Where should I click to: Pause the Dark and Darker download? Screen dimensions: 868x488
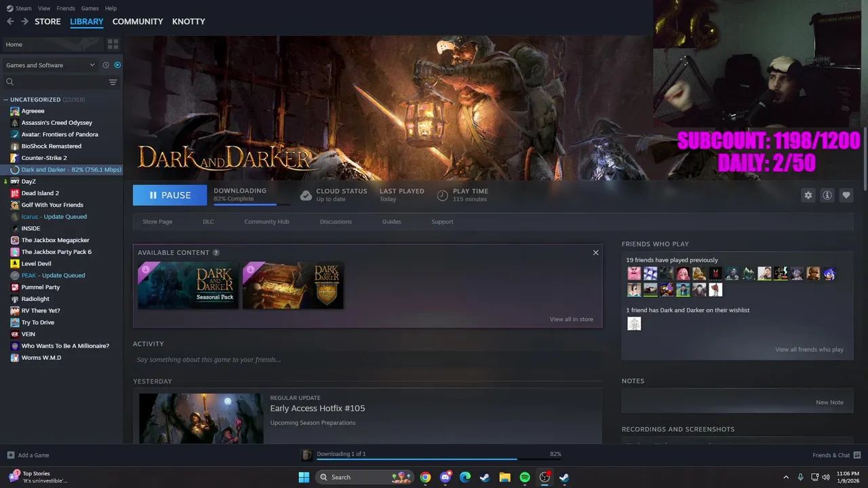(170, 195)
